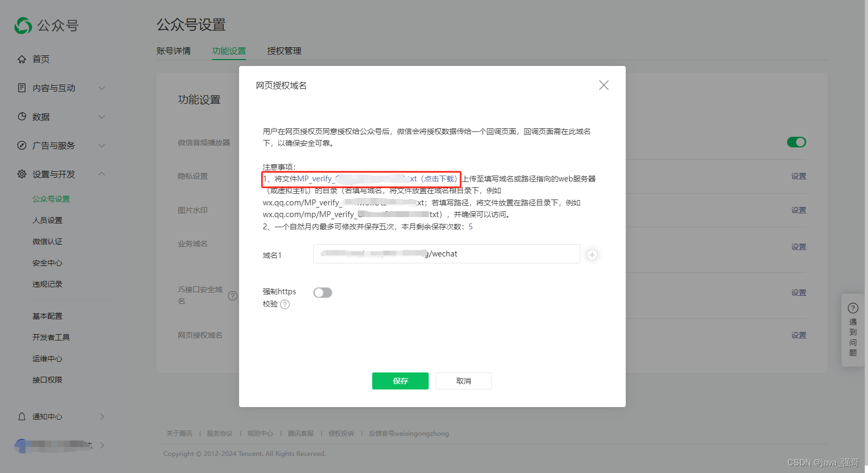Viewport: 868px width, 473px height.
Task: Switch to the 功能设置 tab
Action: (x=229, y=51)
